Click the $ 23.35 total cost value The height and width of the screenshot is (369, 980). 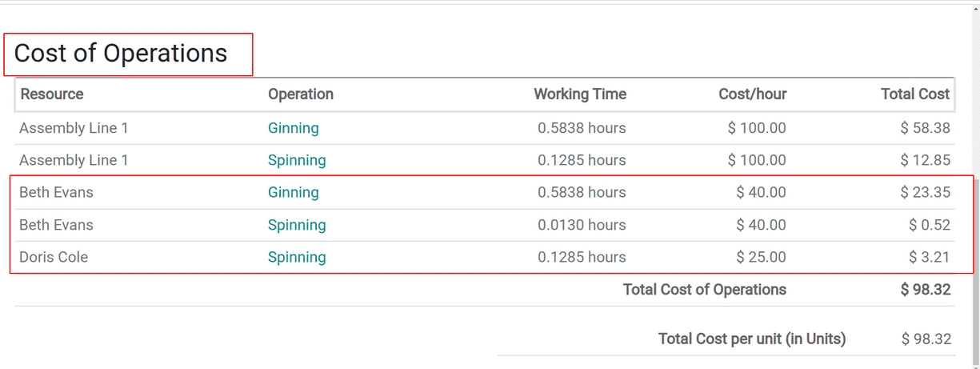click(926, 192)
